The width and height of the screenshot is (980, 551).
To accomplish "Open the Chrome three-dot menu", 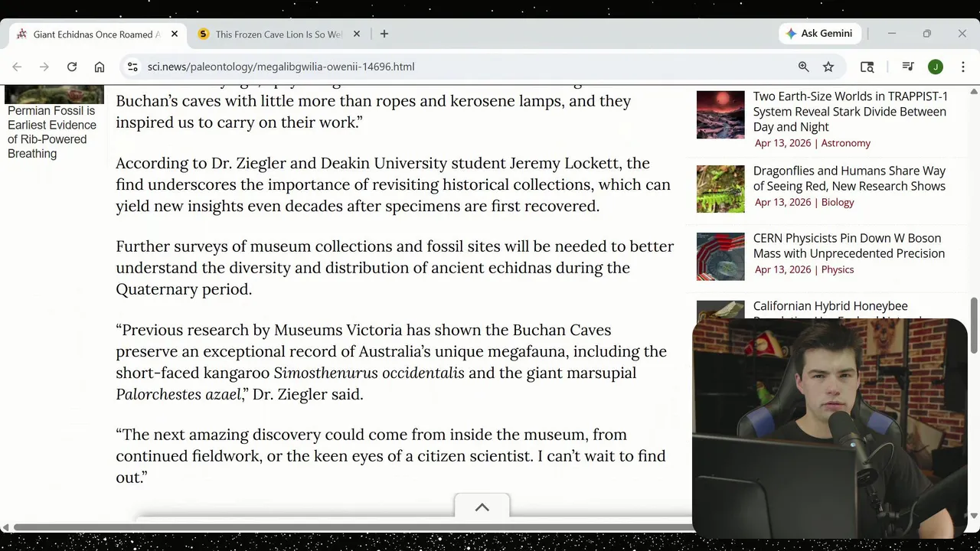I will [963, 67].
